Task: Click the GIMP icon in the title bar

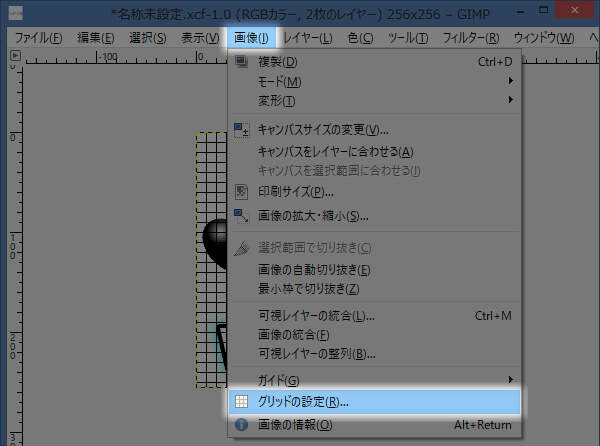Action: point(15,13)
